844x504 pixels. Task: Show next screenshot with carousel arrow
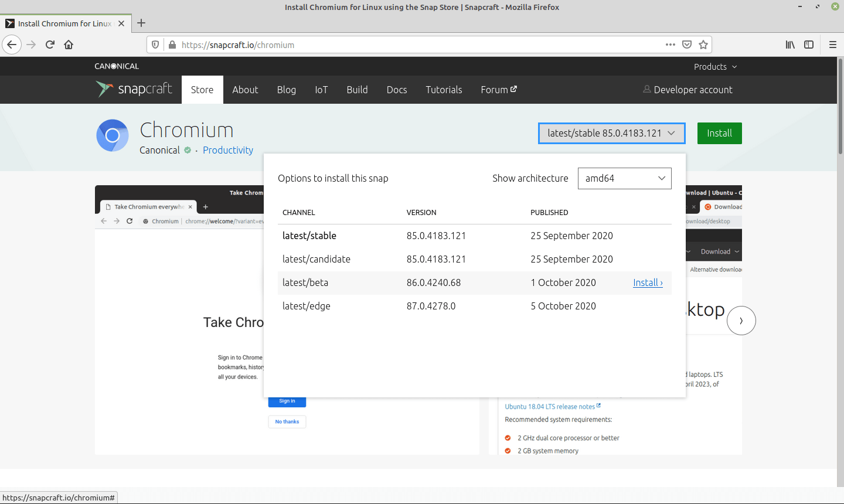coord(741,321)
